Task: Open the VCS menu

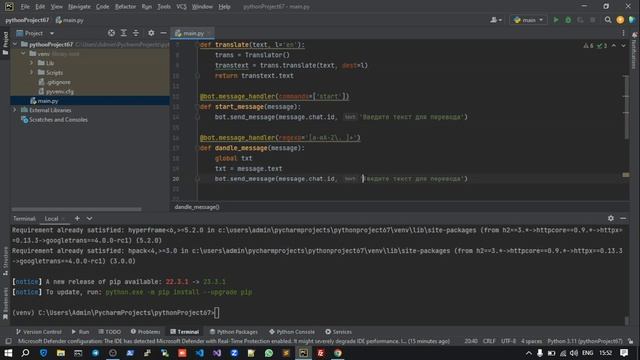Action: (182, 7)
